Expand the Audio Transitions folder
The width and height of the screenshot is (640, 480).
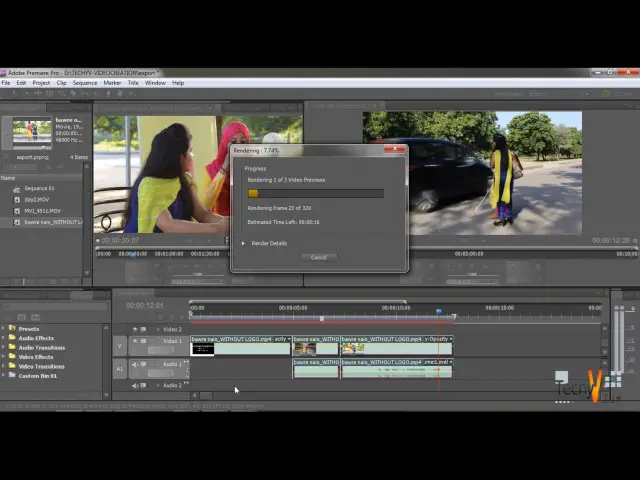[x=3, y=347]
